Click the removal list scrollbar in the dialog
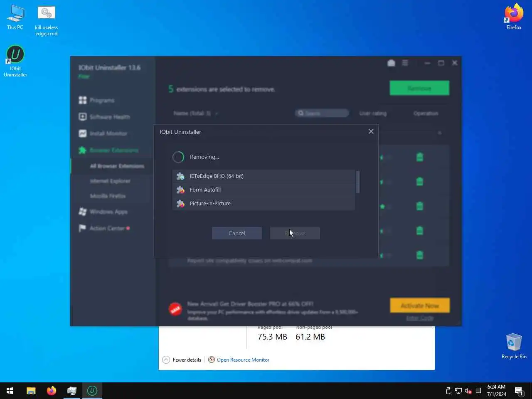Image resolution: width=532 pixels, height=399 pixels. [358, 182]
